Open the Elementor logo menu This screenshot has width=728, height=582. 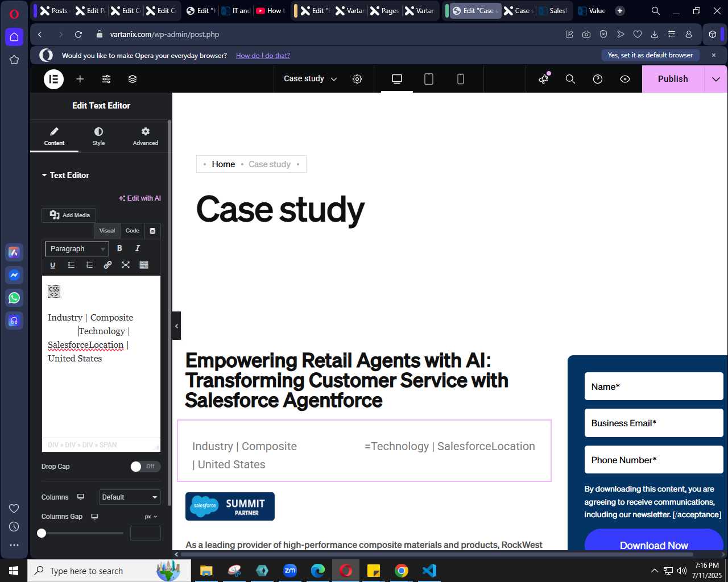tap(54, 79)
